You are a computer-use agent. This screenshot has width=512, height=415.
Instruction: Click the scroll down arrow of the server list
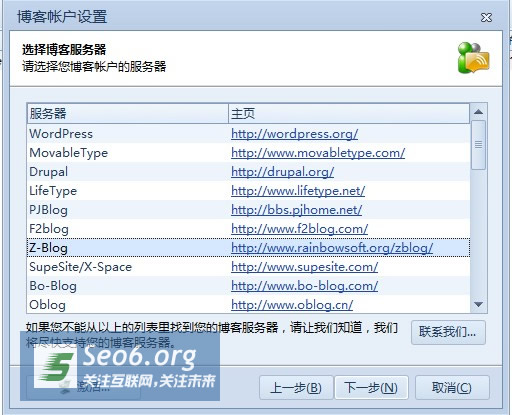click(x=478, y=304)
